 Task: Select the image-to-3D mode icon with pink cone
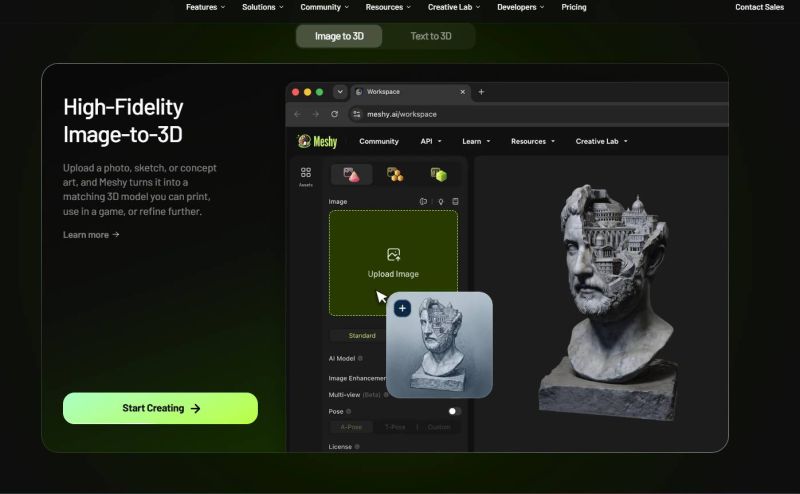351,175
